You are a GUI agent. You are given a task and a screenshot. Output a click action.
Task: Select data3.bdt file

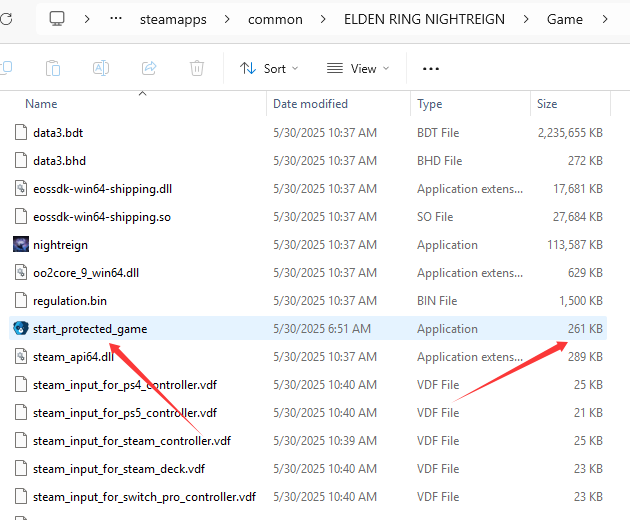pos(308,133)
